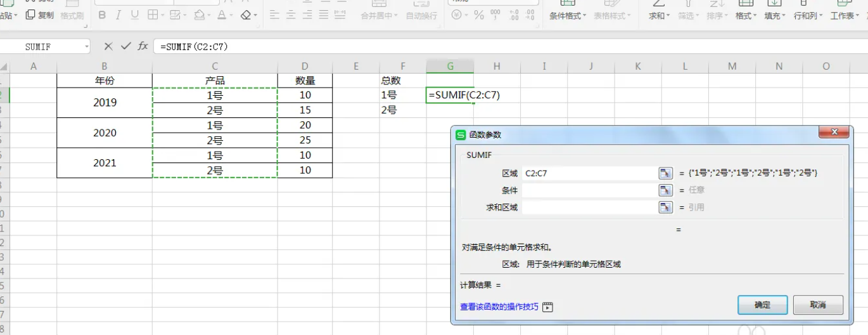The width and height of the screenshot is (868, 335).
Task: Click the distributed alignment icon
Action: pos(340,15)
